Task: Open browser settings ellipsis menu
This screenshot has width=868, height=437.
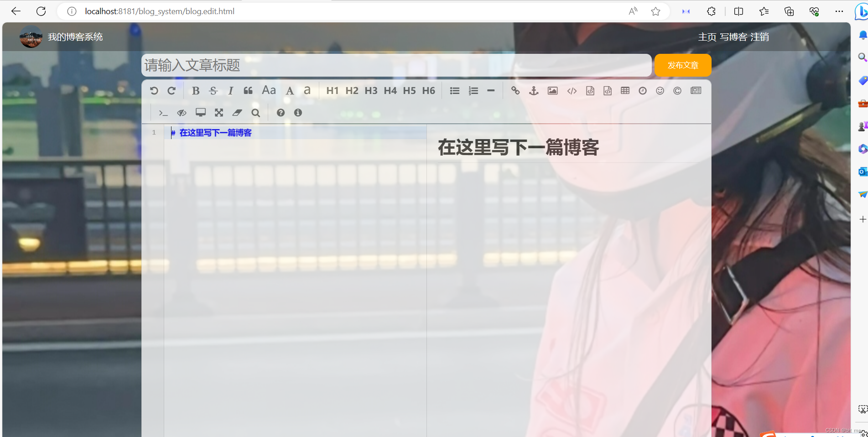Action: (x=839, y=11)
